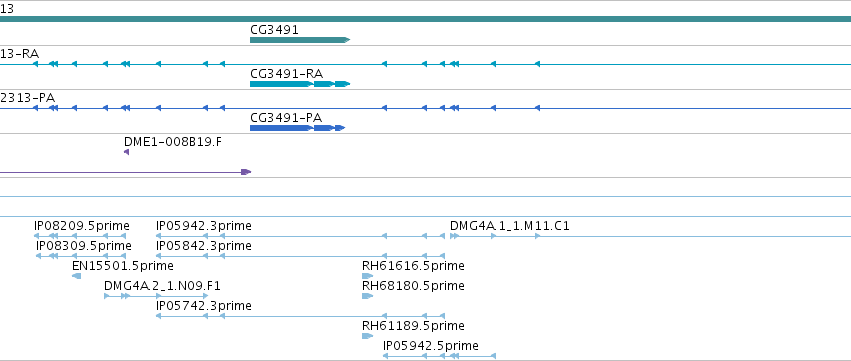Select the DMG4A.2_1.N09.F1 feature
This screenshot has height=361, width=851.
(156, 296)
